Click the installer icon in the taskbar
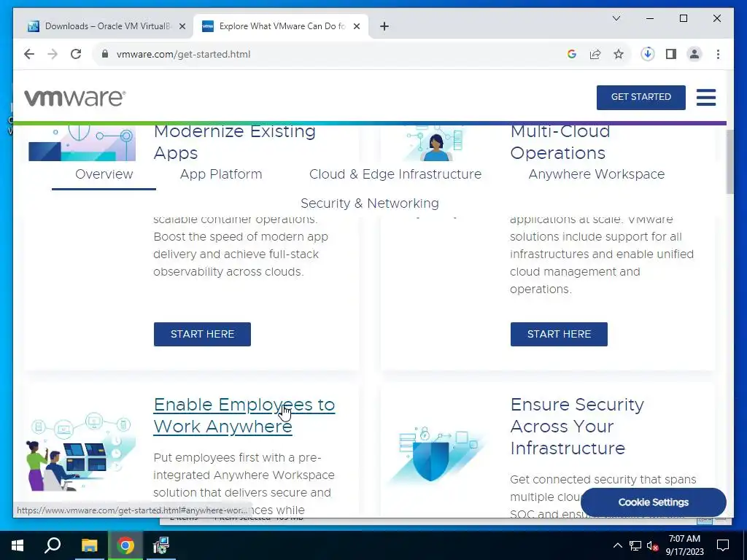The height and width of the screenshot is (560, 747). point(161,545)
